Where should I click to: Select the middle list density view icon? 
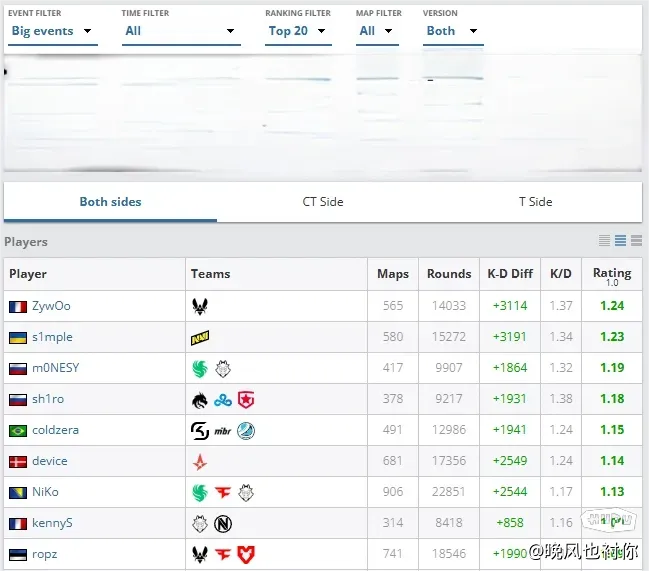coord(620,241)
